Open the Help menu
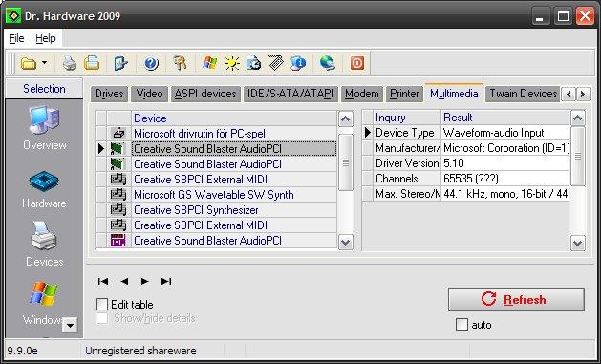Screen dimensions: 601x364 (x=46, y=38)
